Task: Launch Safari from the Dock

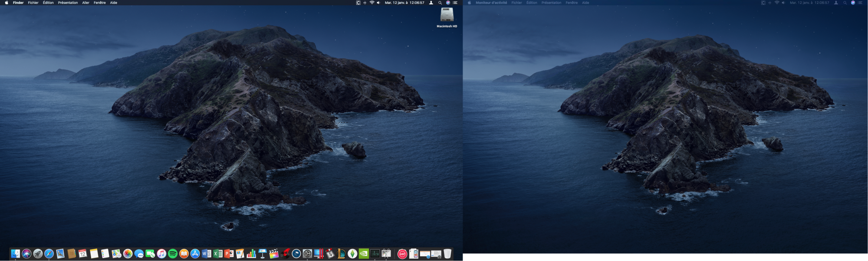Action: click(x=49, y=254)
